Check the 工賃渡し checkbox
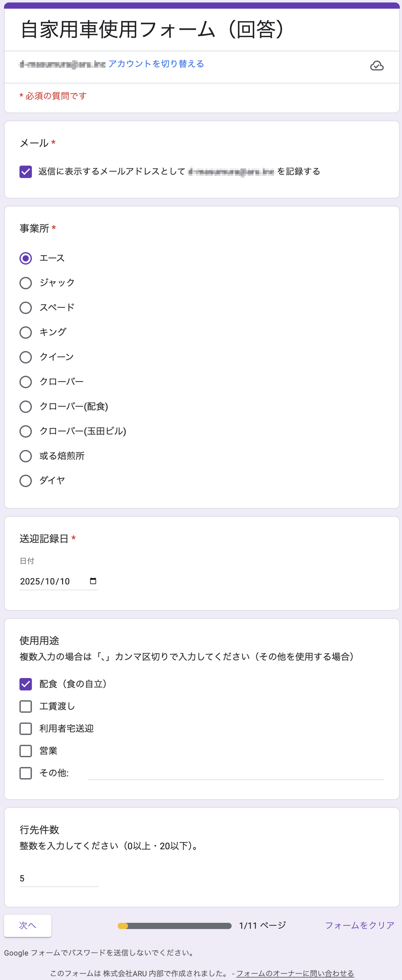The height and width of the screenshot is (980, 402). (x=25, y=706)
